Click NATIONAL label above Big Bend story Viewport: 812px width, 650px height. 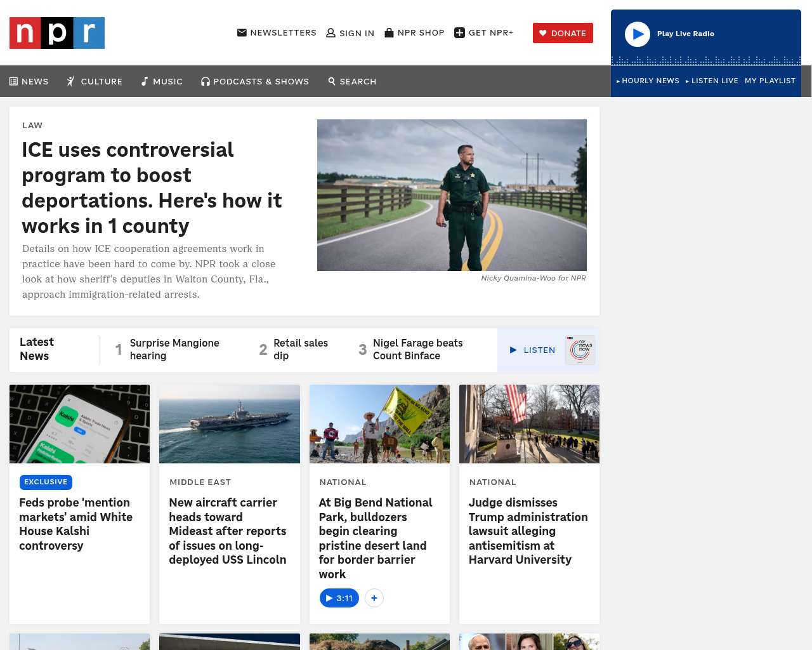[343, 482]
